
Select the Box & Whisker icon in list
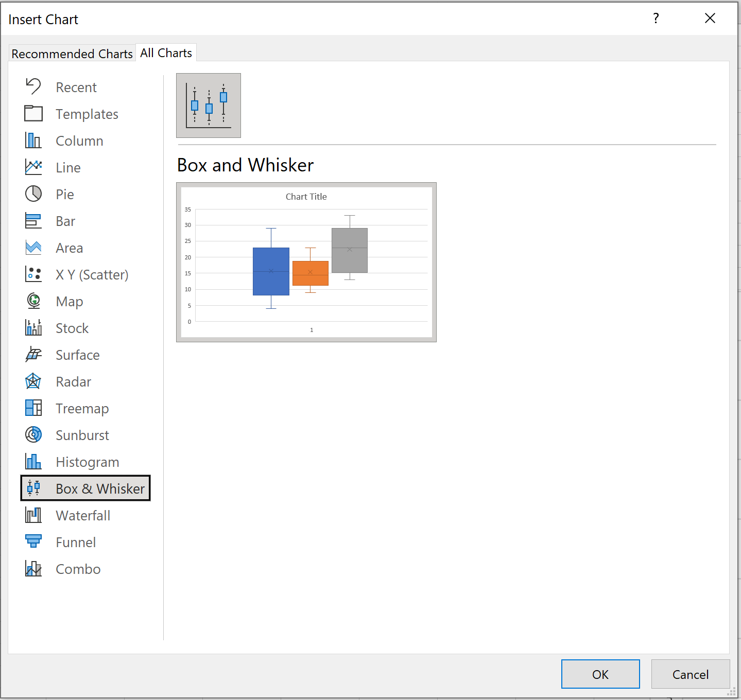[x=33, y=488]
